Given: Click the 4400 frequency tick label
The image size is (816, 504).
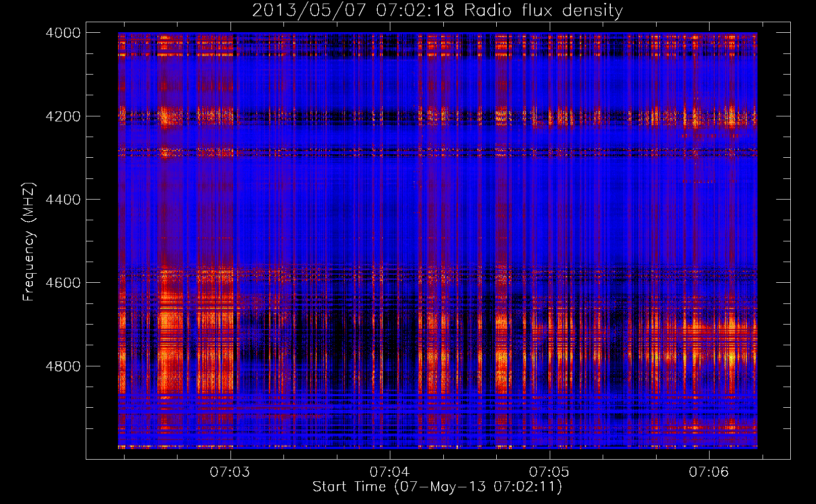Looking at the screenshot, I should 63,200.
